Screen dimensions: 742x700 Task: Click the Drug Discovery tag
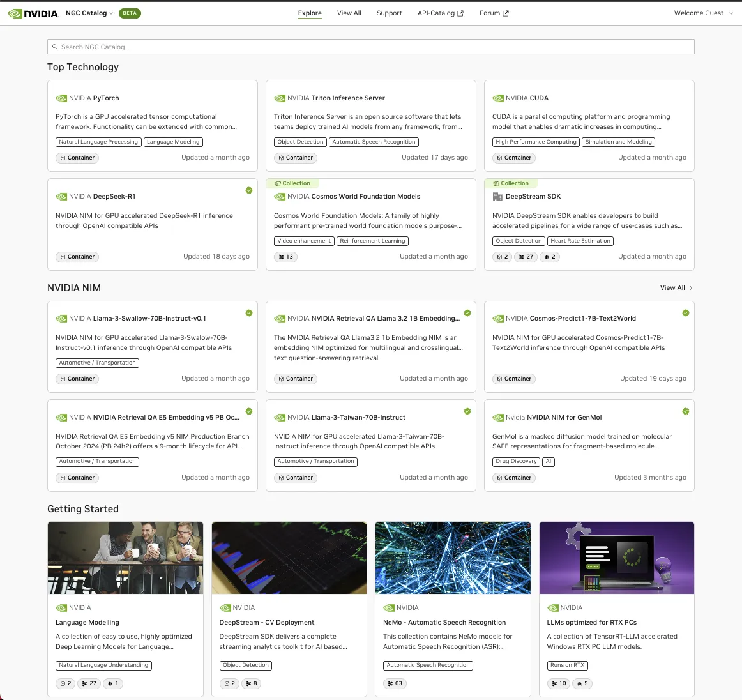point(517,462)
